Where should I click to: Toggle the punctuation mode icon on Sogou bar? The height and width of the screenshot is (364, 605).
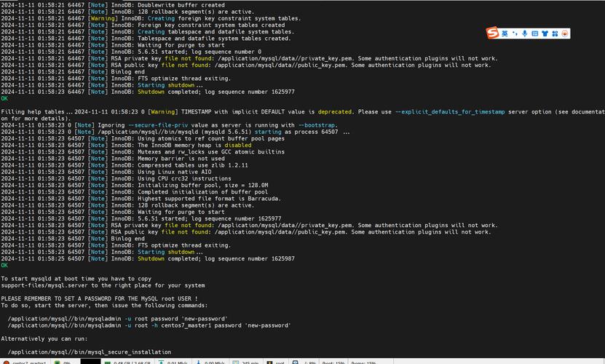point(515,33)
